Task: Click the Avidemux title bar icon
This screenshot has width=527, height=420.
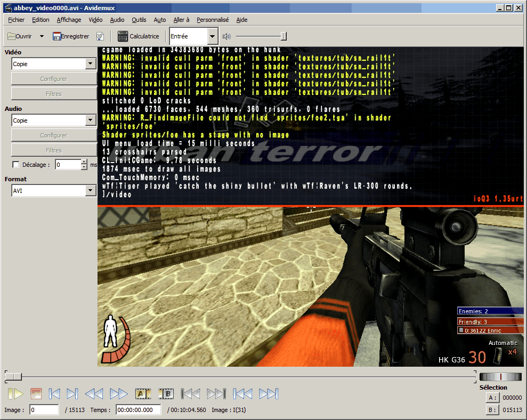Action: 9,8
